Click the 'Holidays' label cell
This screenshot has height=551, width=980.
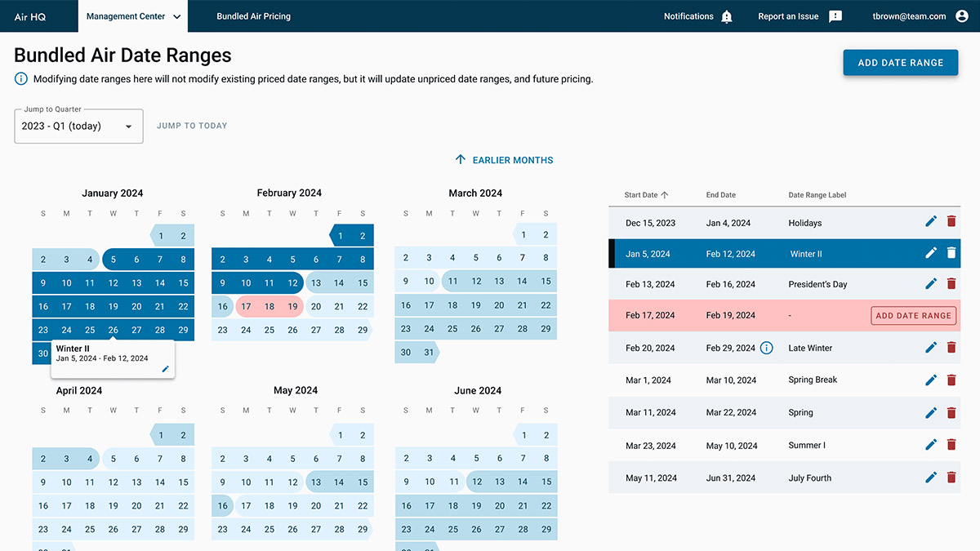(x=805, y=223)
